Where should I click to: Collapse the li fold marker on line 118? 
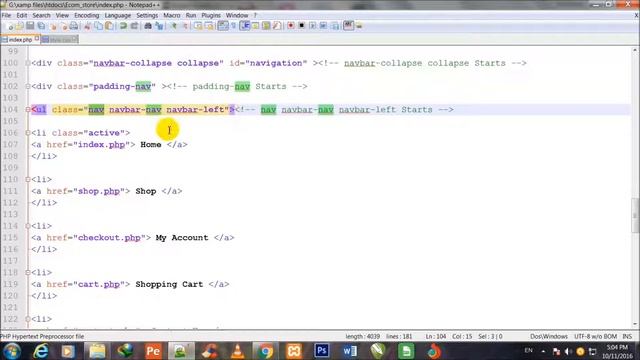click(x=28, y=273)
